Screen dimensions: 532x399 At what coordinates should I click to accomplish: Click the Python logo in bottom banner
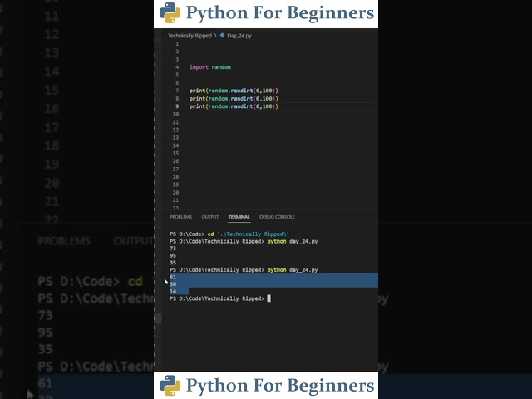[x=170, y=385]
